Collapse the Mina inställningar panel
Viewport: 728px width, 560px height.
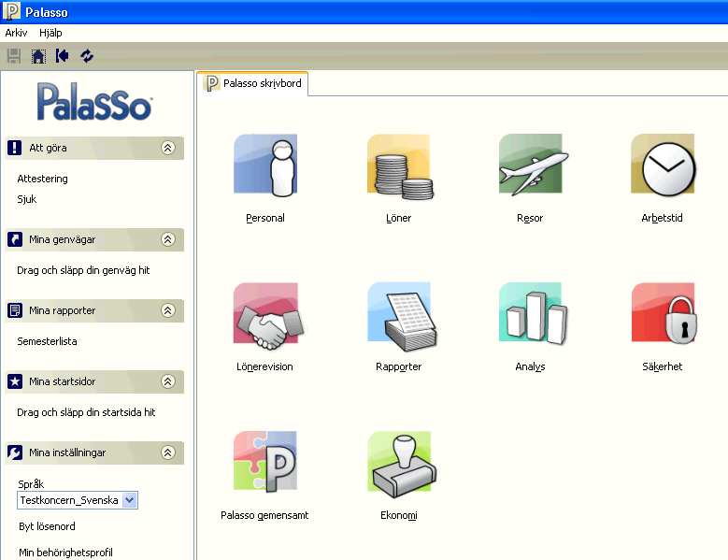[168, 452]
